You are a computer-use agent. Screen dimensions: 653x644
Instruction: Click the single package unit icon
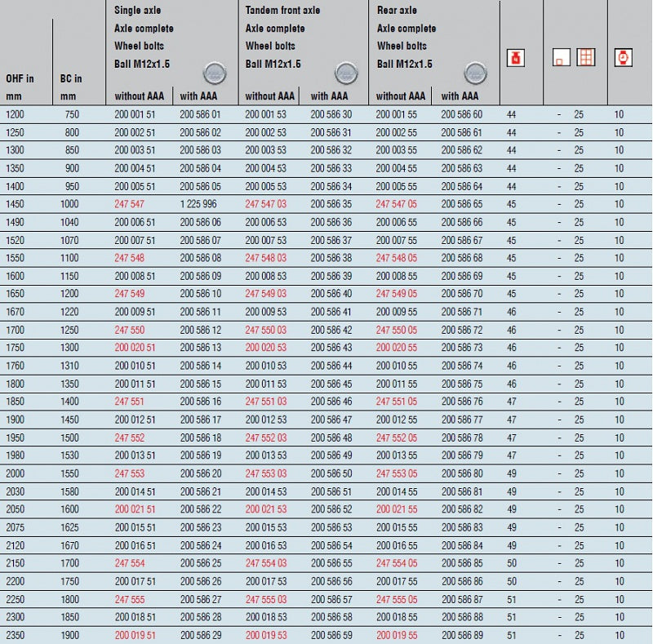point(561,57)
